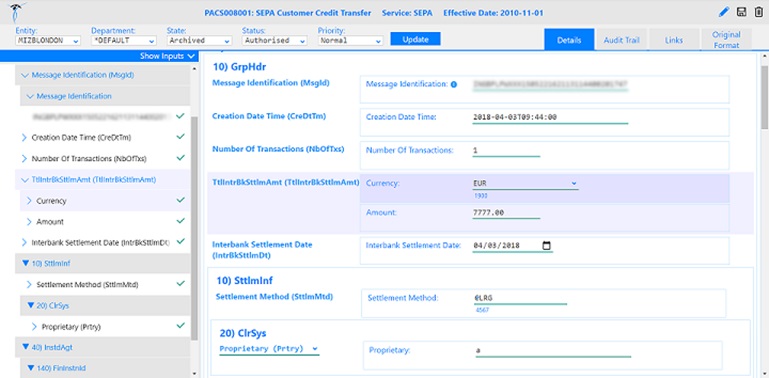Open the Currency dropdown showing EUR
The width and height of the screenshot is (769, 378).
525,183
